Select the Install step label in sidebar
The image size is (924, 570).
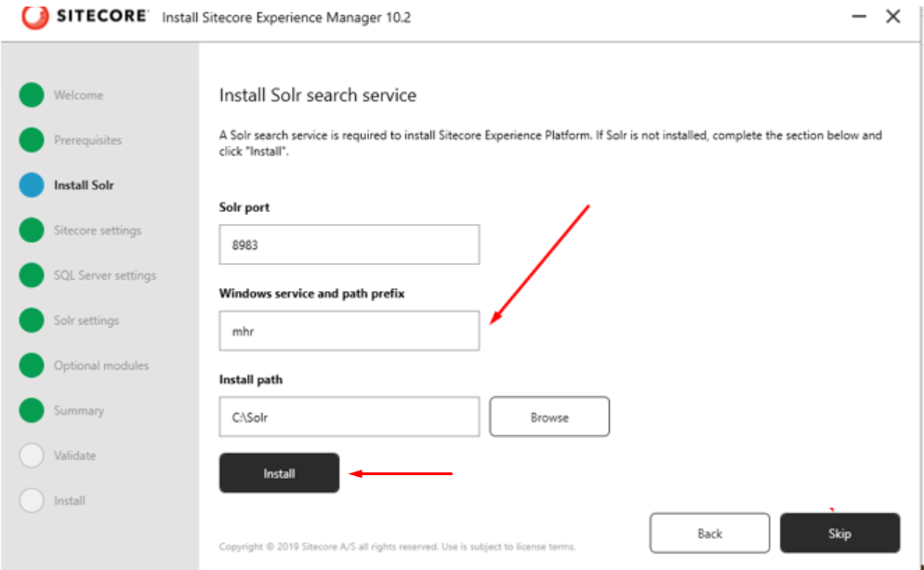pos(70,501)
